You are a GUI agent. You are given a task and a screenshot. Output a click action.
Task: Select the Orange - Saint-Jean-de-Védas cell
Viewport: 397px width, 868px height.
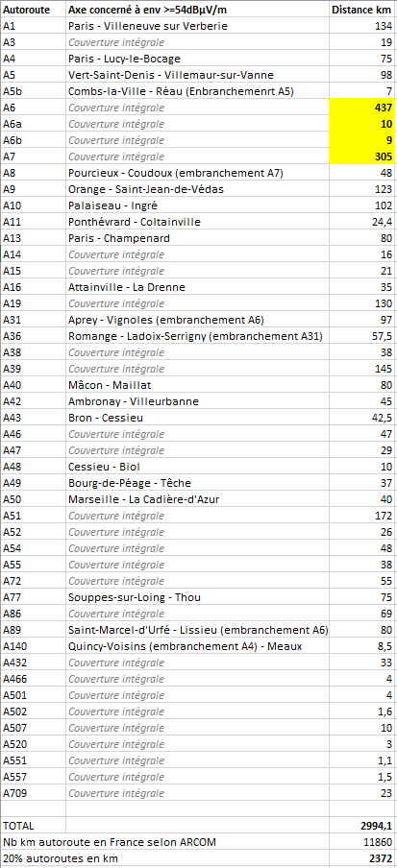[197, 189]
